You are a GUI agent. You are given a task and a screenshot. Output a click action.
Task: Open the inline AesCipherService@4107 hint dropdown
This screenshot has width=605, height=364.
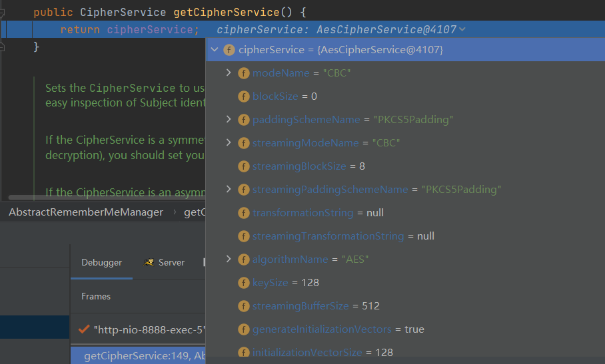pyautogui.click(x=462, y=29)
